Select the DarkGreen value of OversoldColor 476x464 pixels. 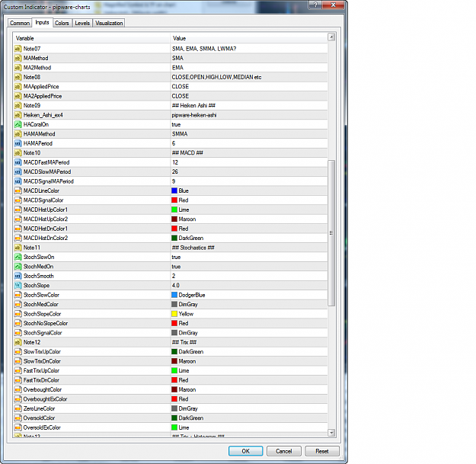(x=191, y=418)
